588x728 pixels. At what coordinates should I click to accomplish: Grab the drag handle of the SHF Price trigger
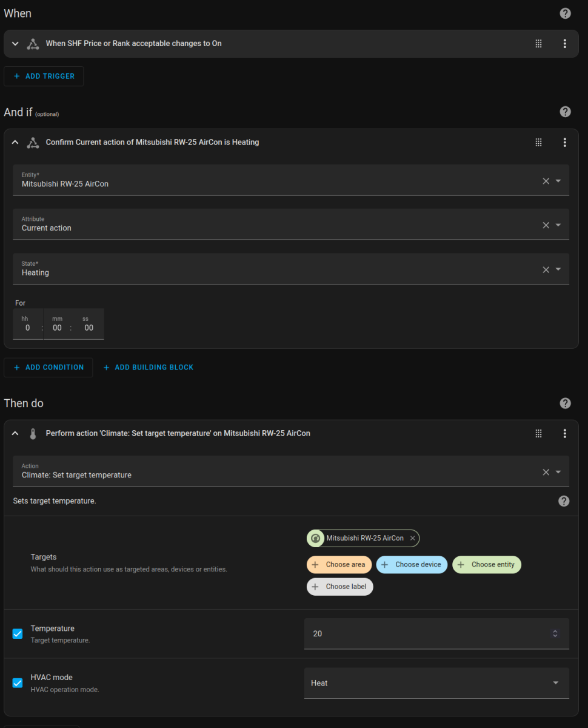(538, 44)
